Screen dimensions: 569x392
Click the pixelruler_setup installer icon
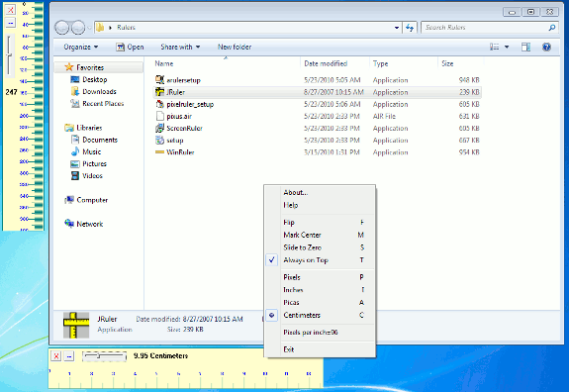159,104
